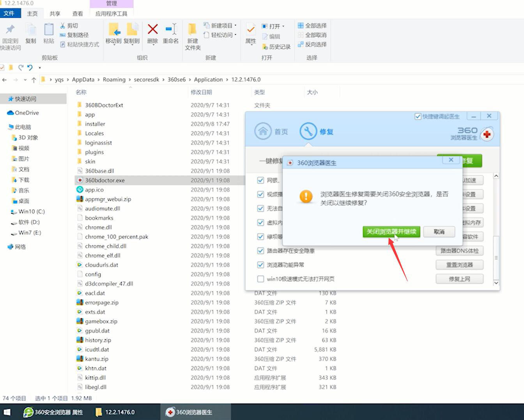This screenshot has width=524, height=420.
Task: Uncheck the 路由器存在安全隐患 checkbox
Action: click(260, 251)
